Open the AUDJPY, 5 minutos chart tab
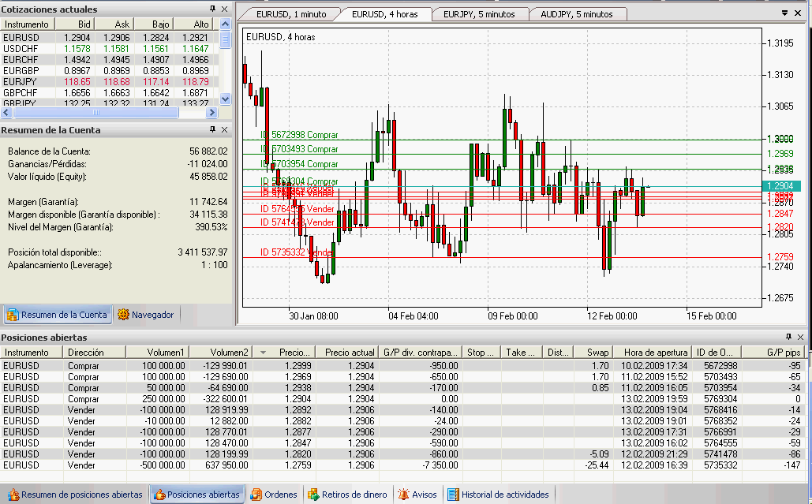The image size is (812, 504). pyautogui.click(x=578, y=14)
